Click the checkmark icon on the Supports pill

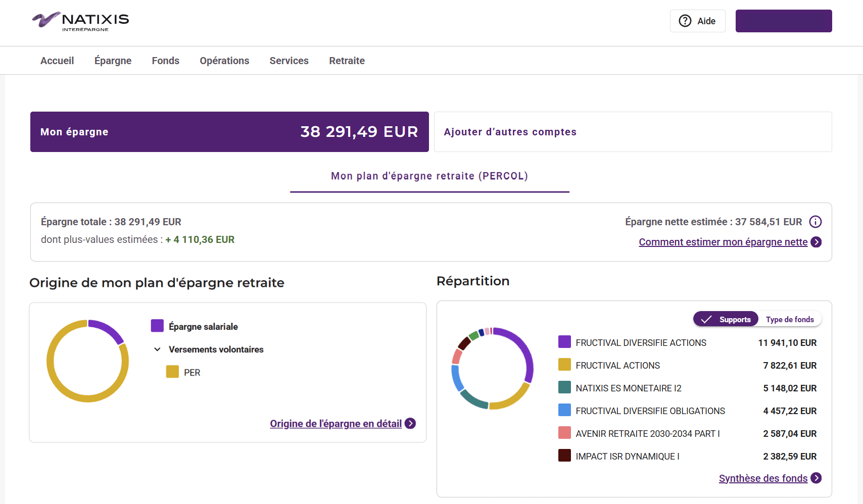click(707, 319)
